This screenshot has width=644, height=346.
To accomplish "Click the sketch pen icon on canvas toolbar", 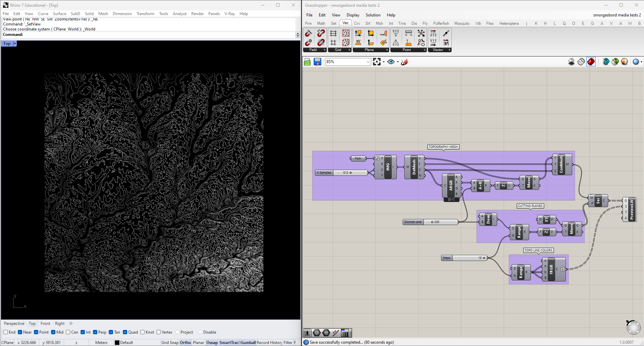I will pyautogui.click(x=404, y=62).
